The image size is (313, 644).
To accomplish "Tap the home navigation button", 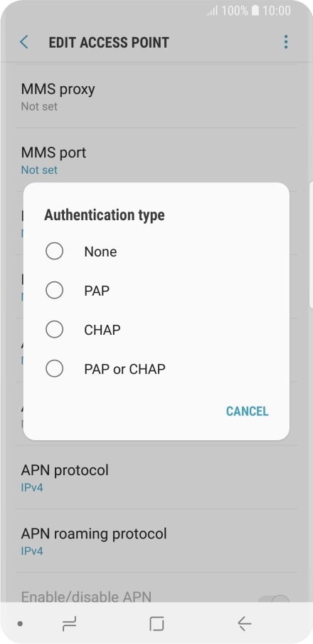I will point(156,624).
